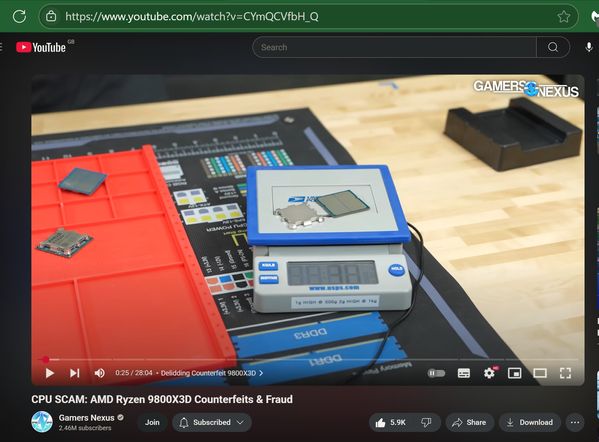Click the video title 'CPU SCAM: AMD Ryzen 9800X3D Counterfeits & Fraud'
This screenshot has height=442, width=599.
[162, 399]
